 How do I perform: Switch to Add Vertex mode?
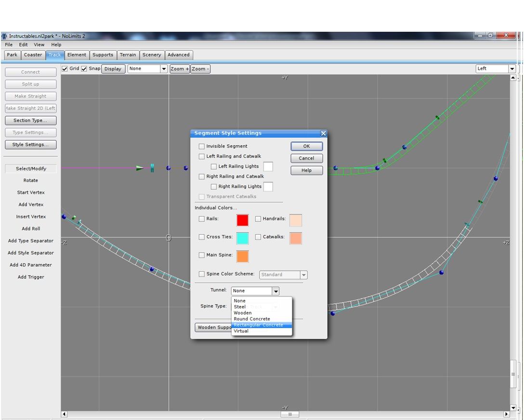tap(30, 204)
